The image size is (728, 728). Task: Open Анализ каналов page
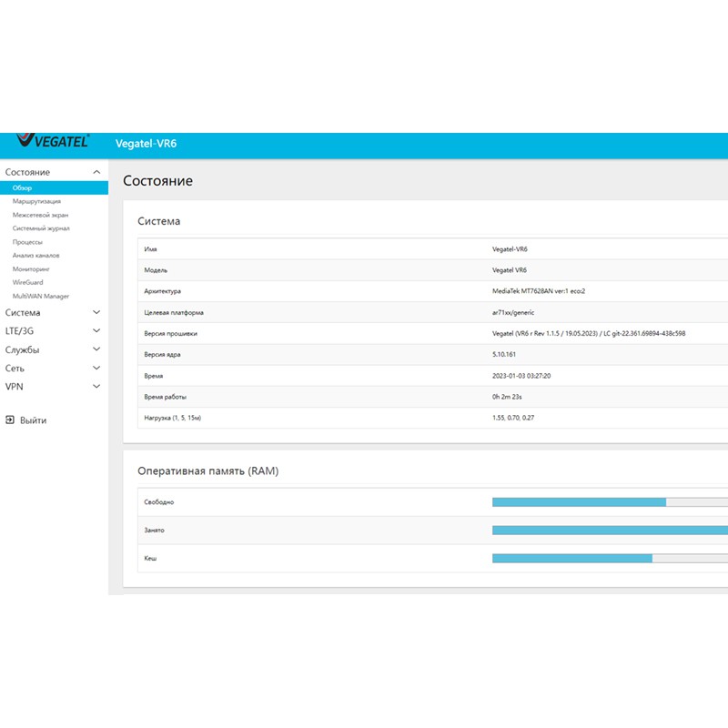pyautogui.click(x=36, y=256)
